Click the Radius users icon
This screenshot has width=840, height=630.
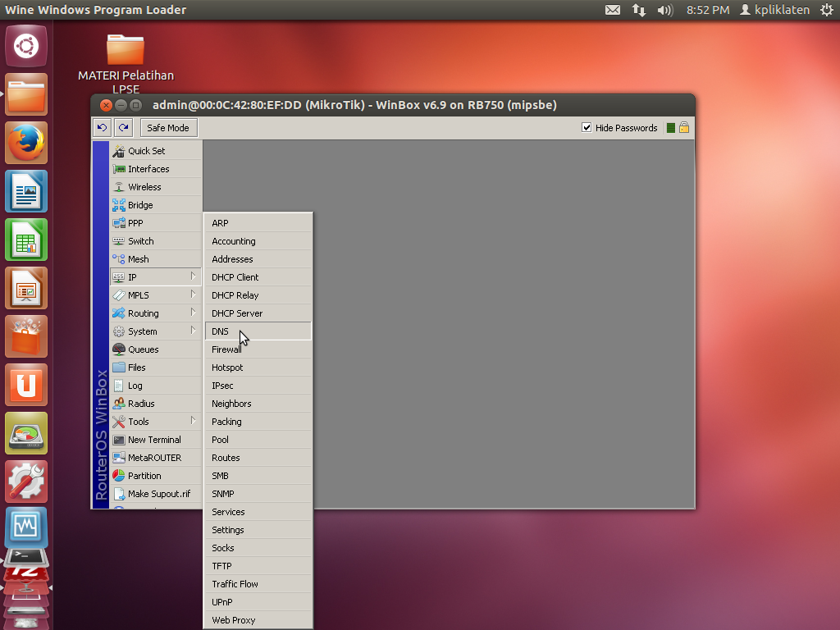click(118, 404)
